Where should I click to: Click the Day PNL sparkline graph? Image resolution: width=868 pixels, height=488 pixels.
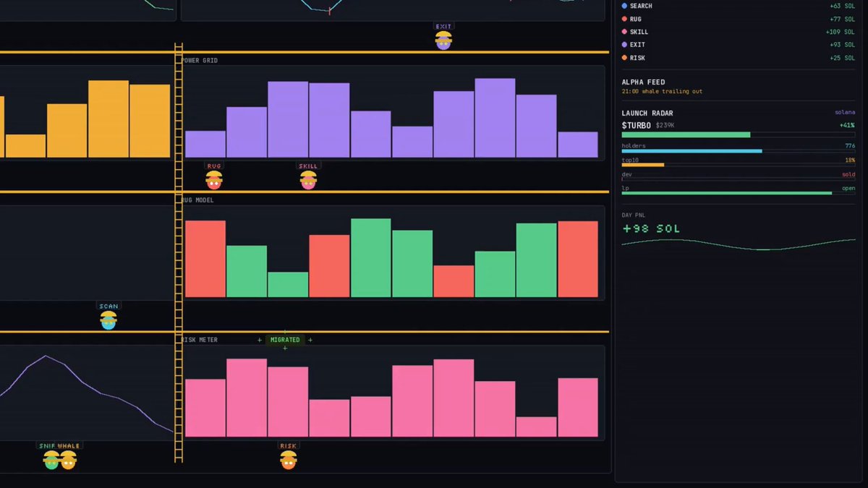point(739,244)
